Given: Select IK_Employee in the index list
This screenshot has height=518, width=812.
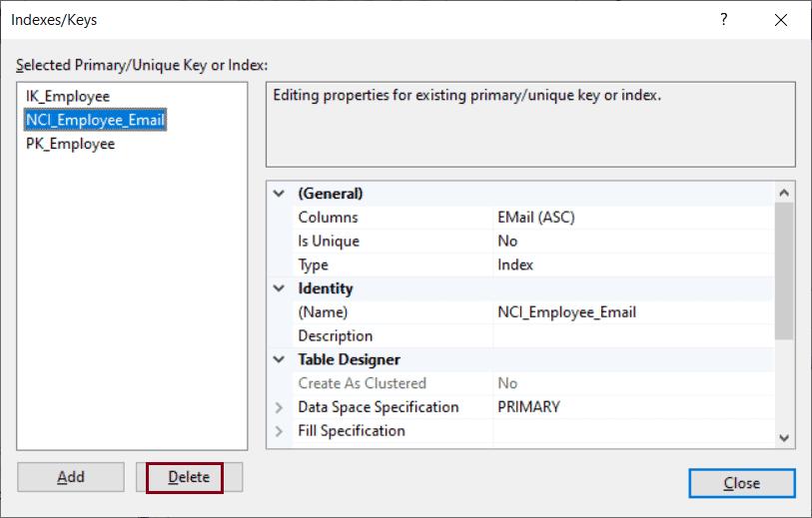Looking at the screenshot, I should click(68, 96).
